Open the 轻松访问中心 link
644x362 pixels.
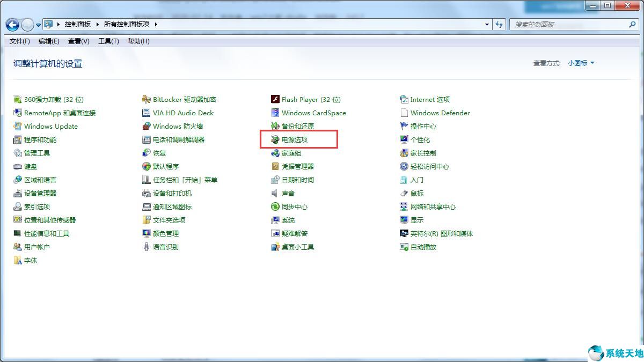430,166
